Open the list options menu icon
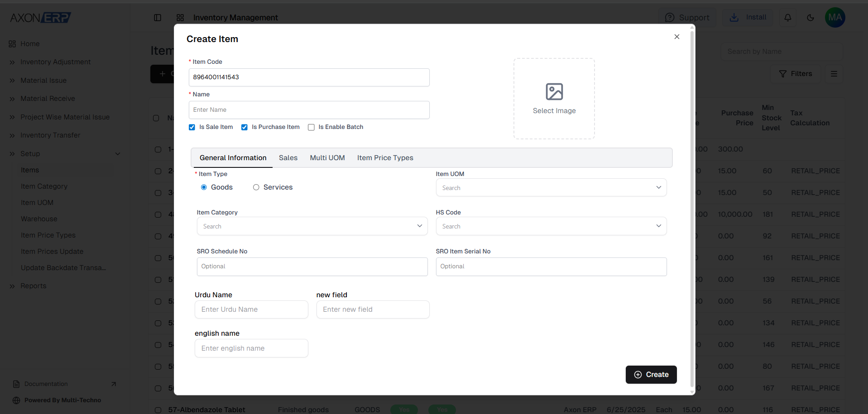This screenshot has width=868, height=414. coord(834,74)
